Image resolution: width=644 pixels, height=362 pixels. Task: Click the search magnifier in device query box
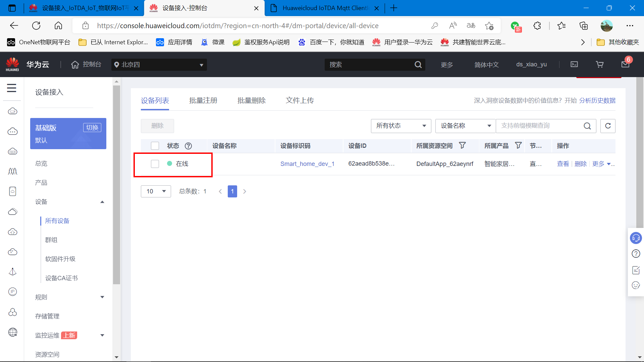587,126
